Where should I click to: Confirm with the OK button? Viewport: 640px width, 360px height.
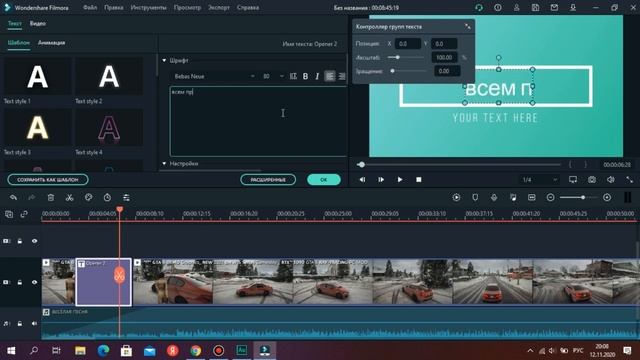324,180
